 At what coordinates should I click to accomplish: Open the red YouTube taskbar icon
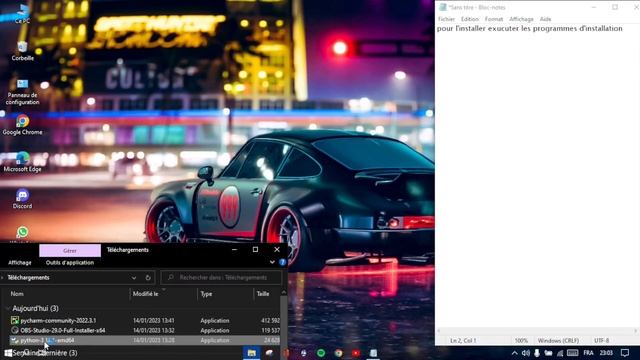coord(356,353)
